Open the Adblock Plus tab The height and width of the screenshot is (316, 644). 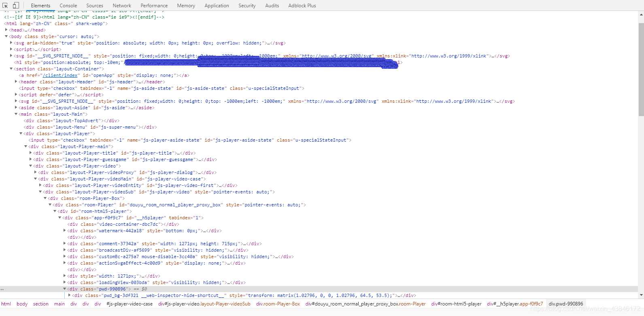tap(302, 6)
